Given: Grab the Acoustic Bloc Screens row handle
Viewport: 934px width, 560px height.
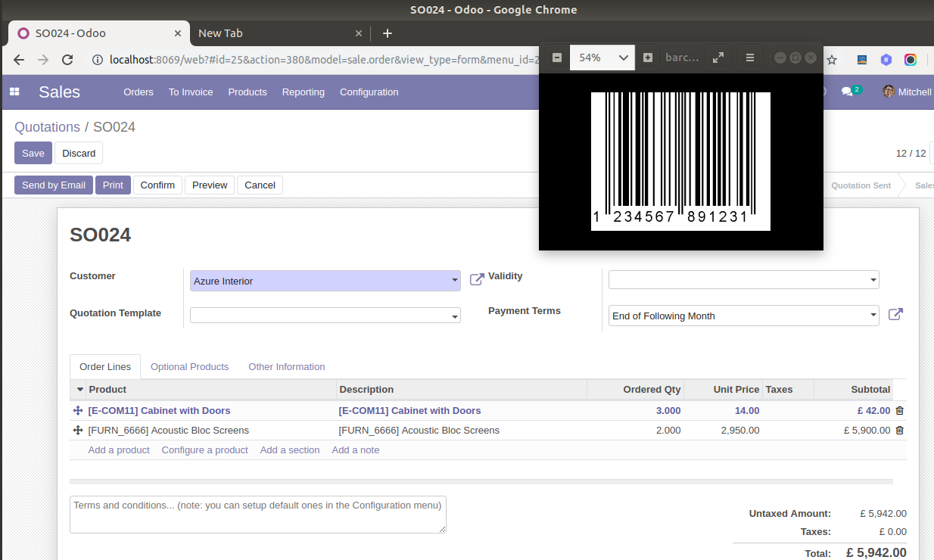Looking at the screenshot, I should pyautogui.click(x=77, y=431).
